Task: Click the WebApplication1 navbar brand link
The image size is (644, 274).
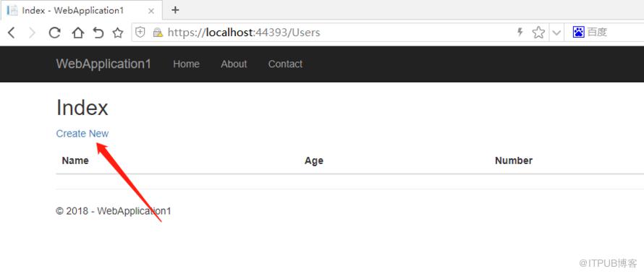Action: click(103, 64)
